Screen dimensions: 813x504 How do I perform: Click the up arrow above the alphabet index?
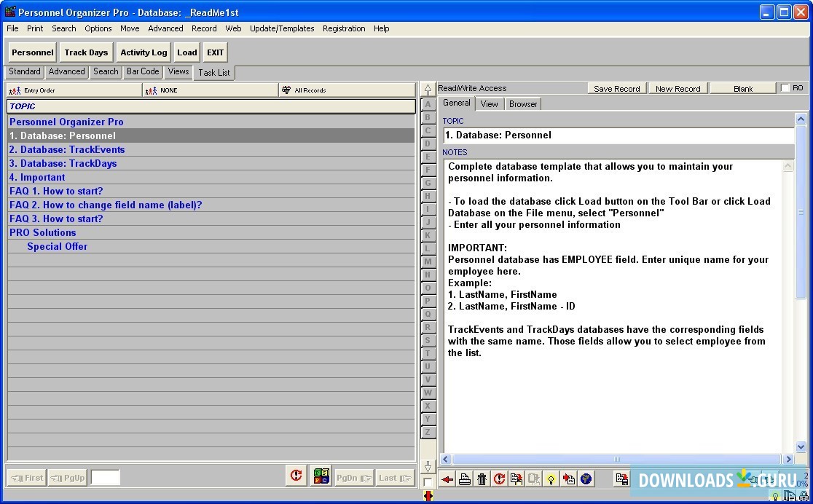(x=428, y=90)
